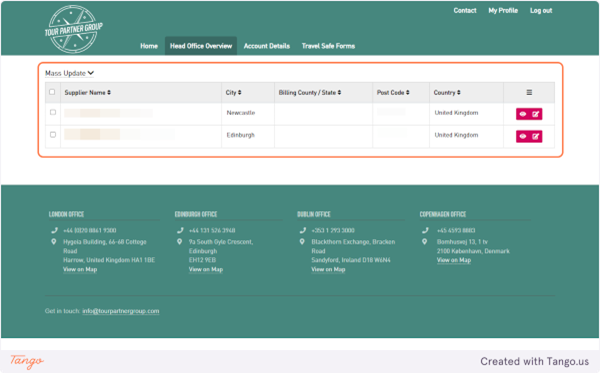Image resolution: width=600 pixels, height=373 pixels.
Task: Click the Created with Tango.us text
Action: [535, 362]
